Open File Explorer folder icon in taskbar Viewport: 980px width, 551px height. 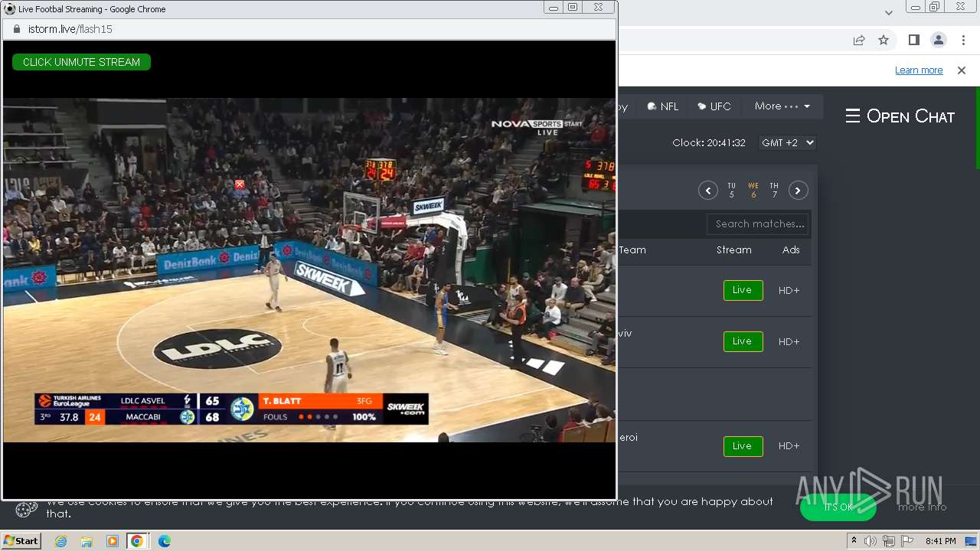[x=87, y=541]
